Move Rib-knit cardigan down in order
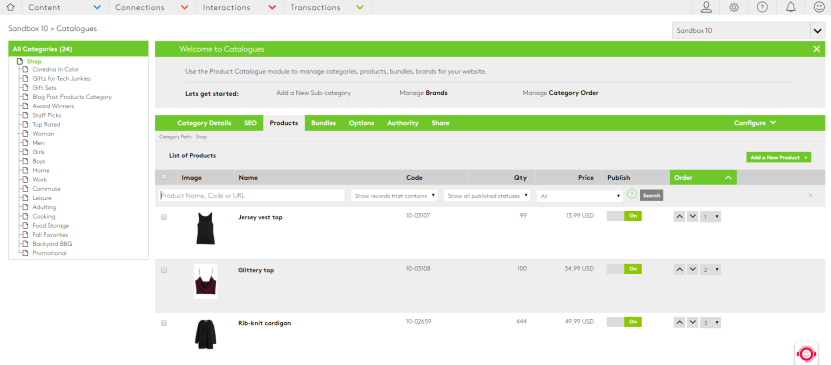Viewport: 831px width, 365px height. click(692, 323)
